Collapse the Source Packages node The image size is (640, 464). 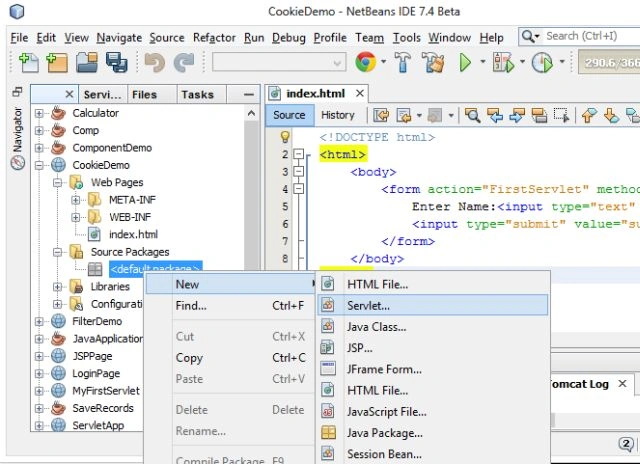(x=58, y=252)
